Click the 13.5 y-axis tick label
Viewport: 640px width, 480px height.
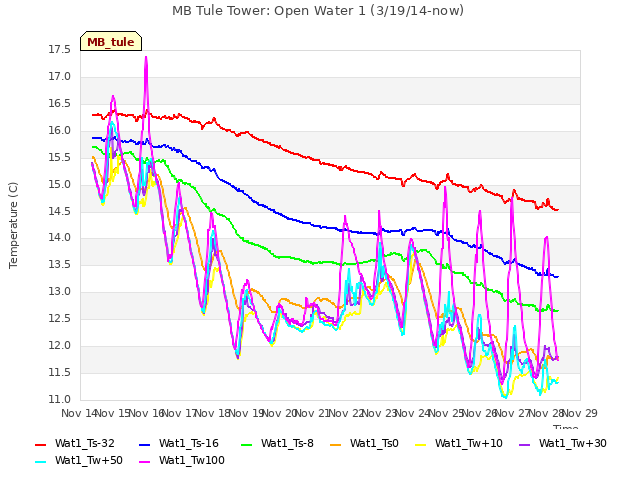click(x=60, y=264)
